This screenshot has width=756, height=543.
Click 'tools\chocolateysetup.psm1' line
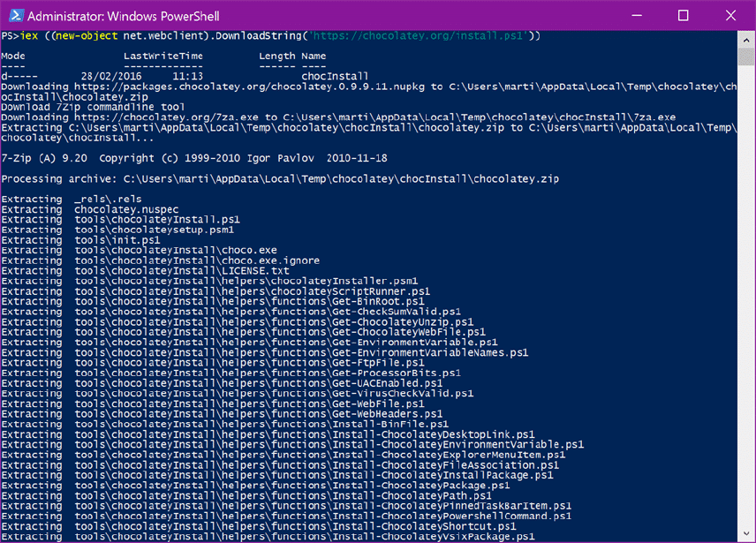117,230
